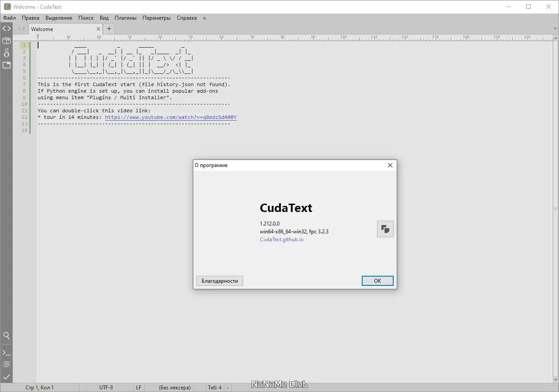Close the Welcome tab with its X

pyautogui.click(x=98, y=29)
